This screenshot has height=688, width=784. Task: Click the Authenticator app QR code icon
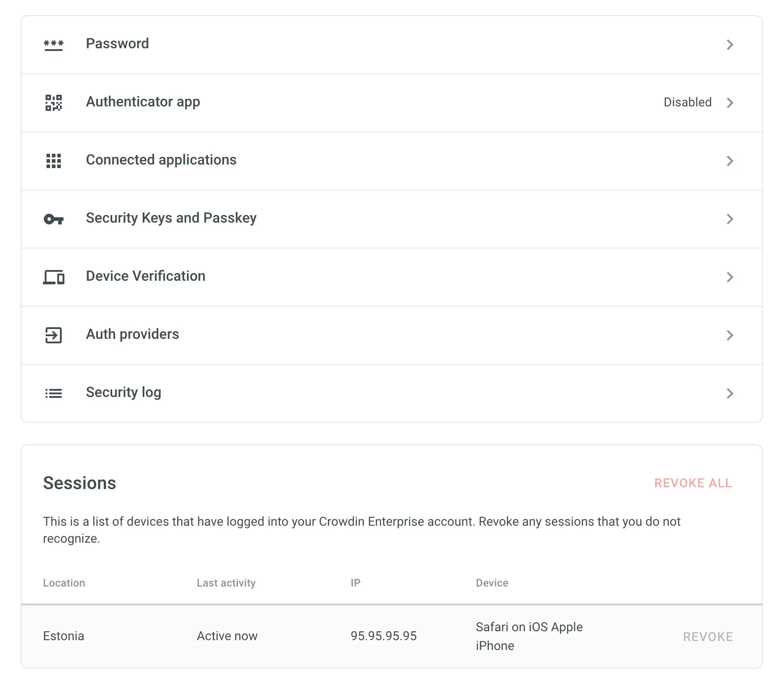click(x=54, y=103)
